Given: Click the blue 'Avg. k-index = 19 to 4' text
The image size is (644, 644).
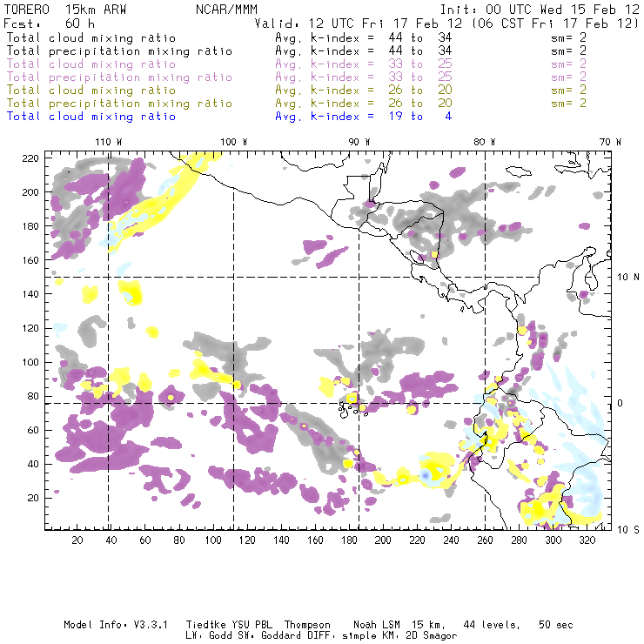Looking at the screenshot, I should [364, 117].
